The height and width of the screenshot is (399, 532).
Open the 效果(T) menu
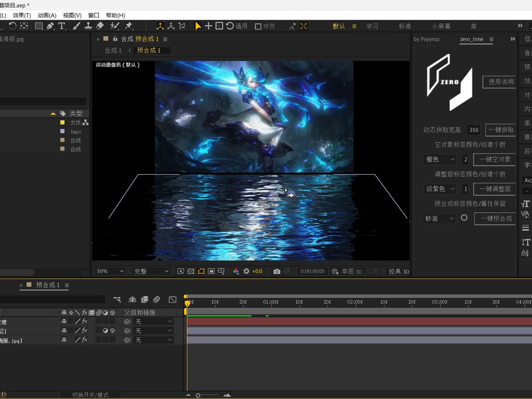click(x=22, y=15)
